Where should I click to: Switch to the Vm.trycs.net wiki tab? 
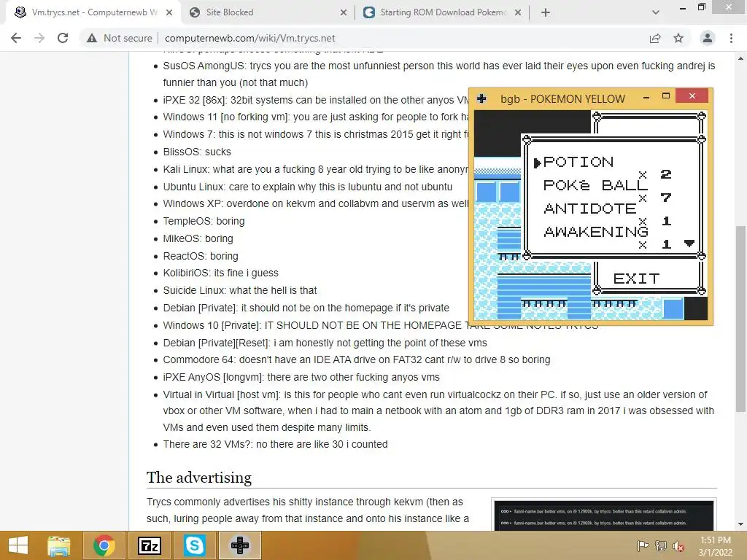pyautogui.click(x=93, y=12)
